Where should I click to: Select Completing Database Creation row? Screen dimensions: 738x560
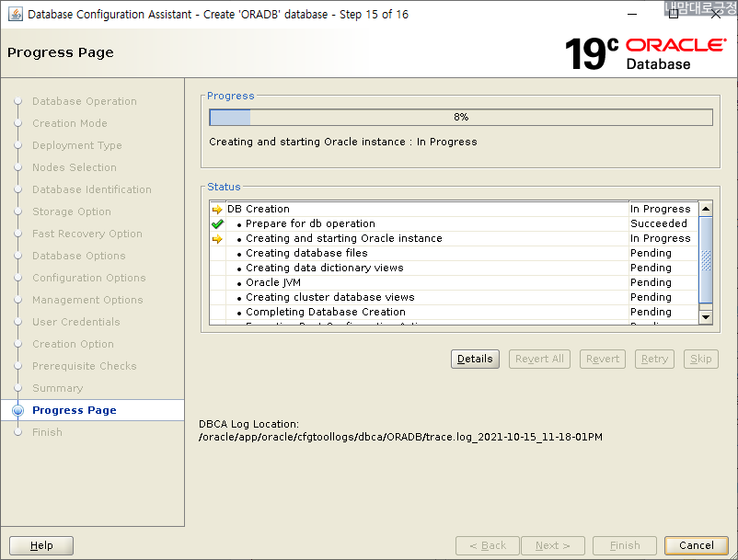[455, 312]
